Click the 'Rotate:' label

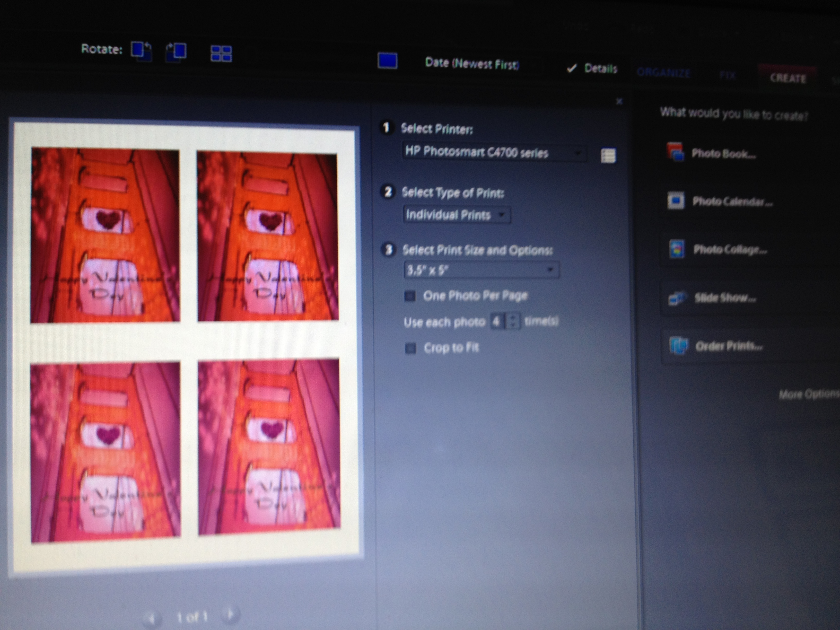click(x=102, y=49)
